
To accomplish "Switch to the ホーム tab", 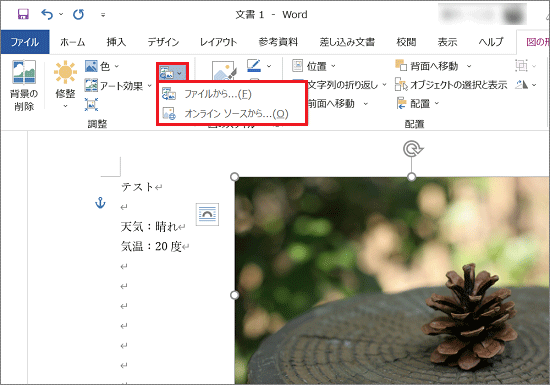I will pos(73,42).
